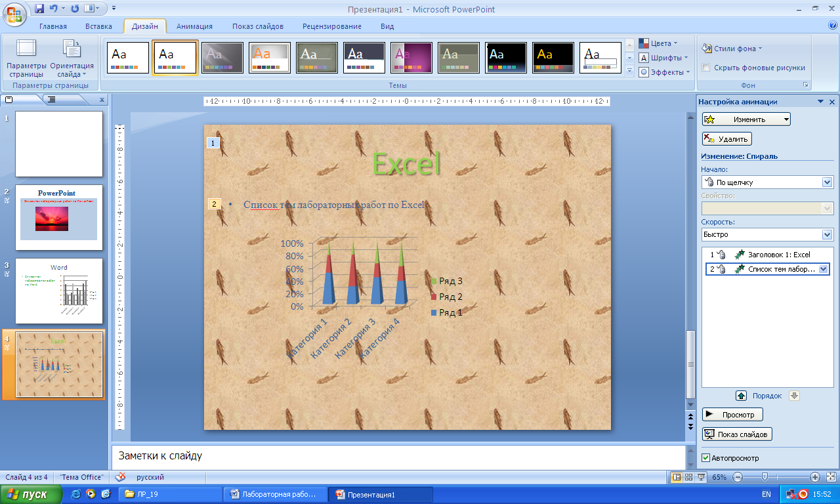Open the Цвета theme colors dropdown
Screen dimensions: 840x504
point(658,43)
